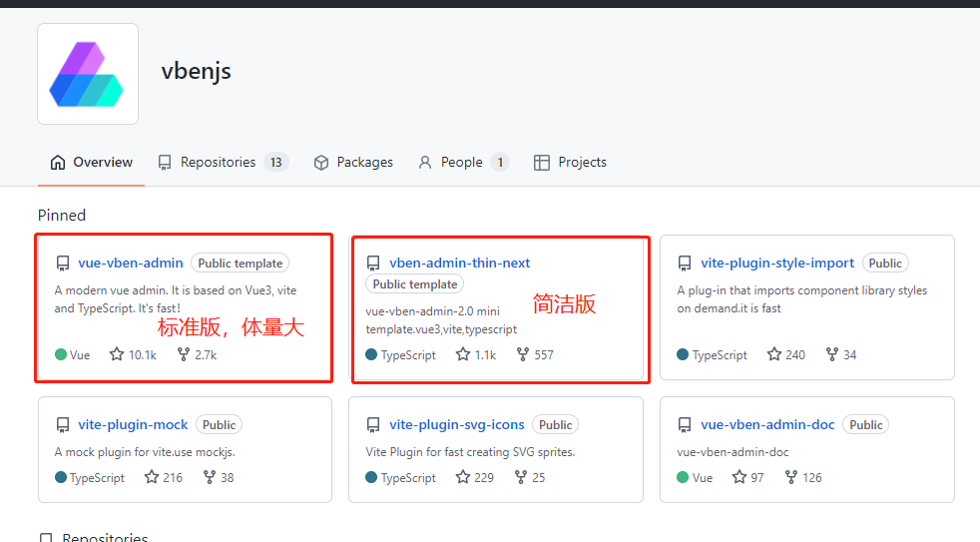This screenshot has width=980, height=542.
Task: Open the vben-admin-thin-next repository link
Action: point(459,264)
